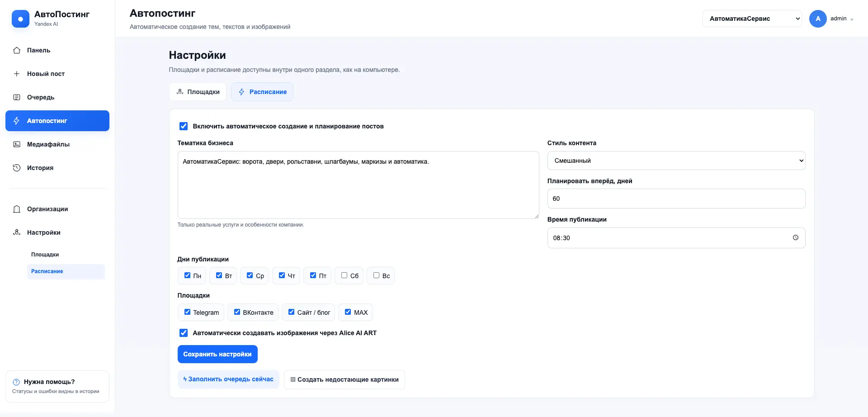Click the building icon beside Организации
Viewport: 868px width, 417px height.
click(x=17, y=209)
